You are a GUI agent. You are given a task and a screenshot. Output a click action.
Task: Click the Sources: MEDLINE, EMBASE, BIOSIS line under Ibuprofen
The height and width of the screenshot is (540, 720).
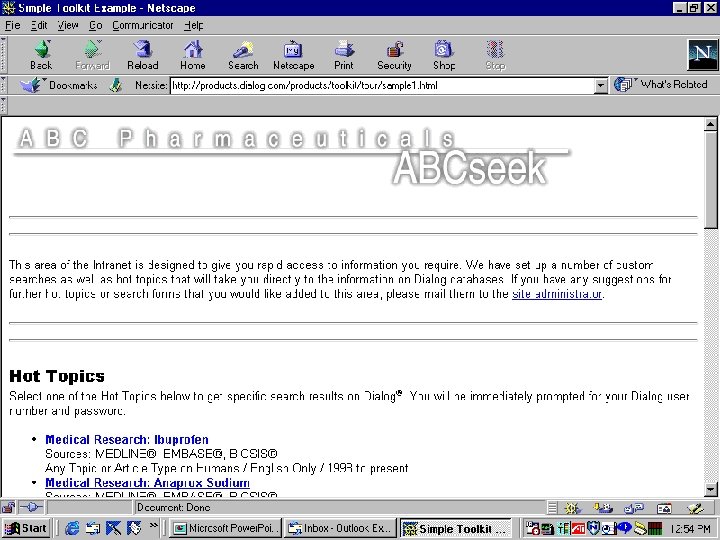pyautogui.click(x=161, y=454)
